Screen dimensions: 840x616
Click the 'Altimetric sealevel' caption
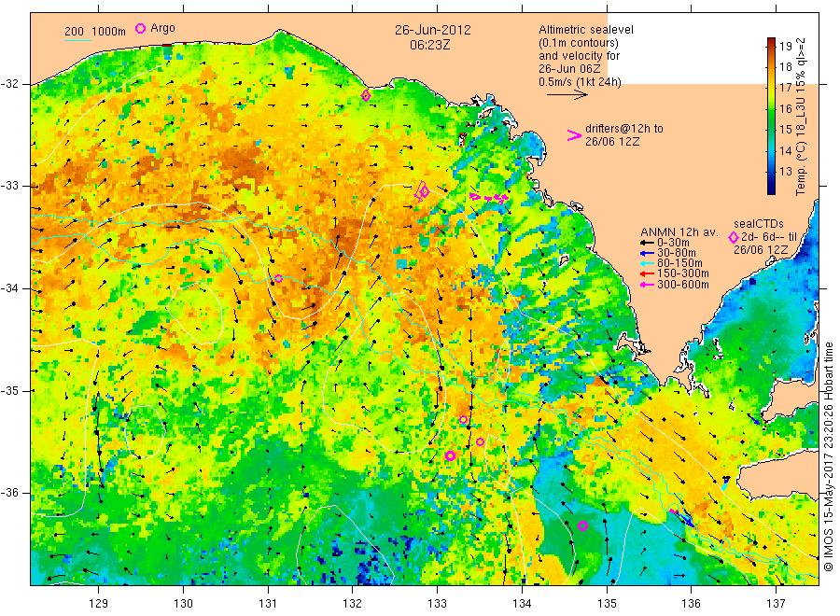coord(586,30)
